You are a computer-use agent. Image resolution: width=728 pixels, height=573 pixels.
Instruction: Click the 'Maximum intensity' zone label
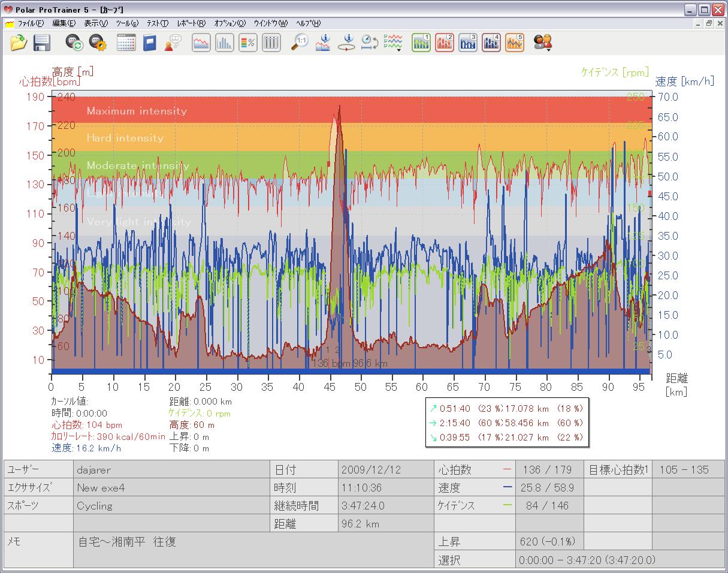pos(137,111)
